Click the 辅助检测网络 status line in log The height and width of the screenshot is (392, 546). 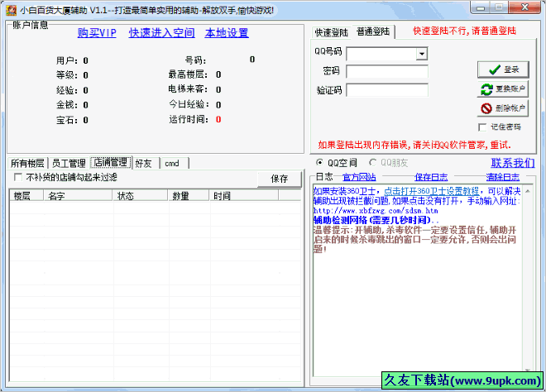point(376,220)
